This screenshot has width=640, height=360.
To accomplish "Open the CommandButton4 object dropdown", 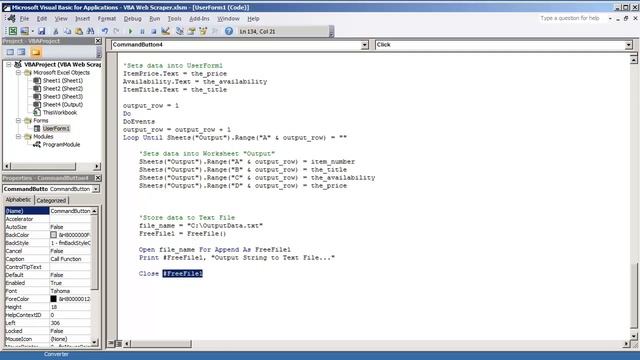I will (x=364, y=45).
